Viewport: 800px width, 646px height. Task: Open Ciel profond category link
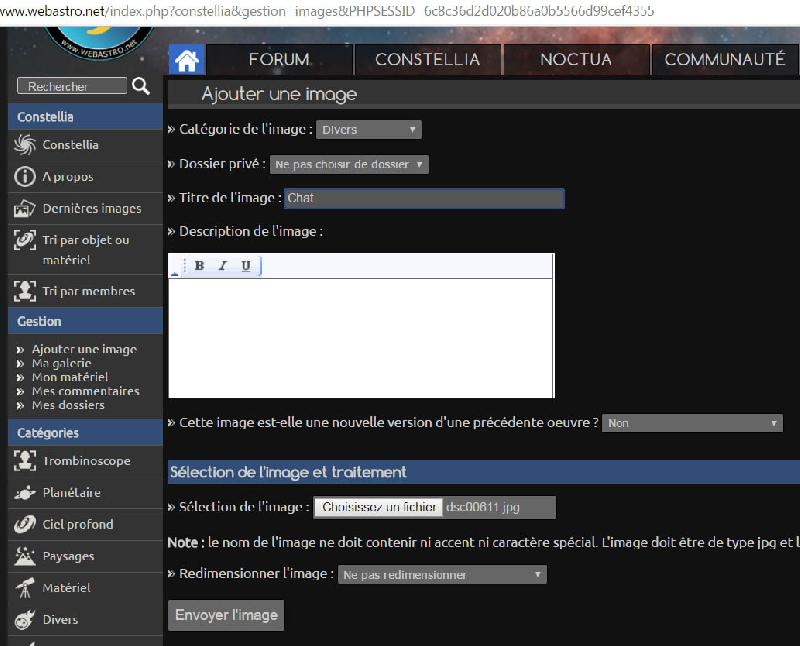78,524
